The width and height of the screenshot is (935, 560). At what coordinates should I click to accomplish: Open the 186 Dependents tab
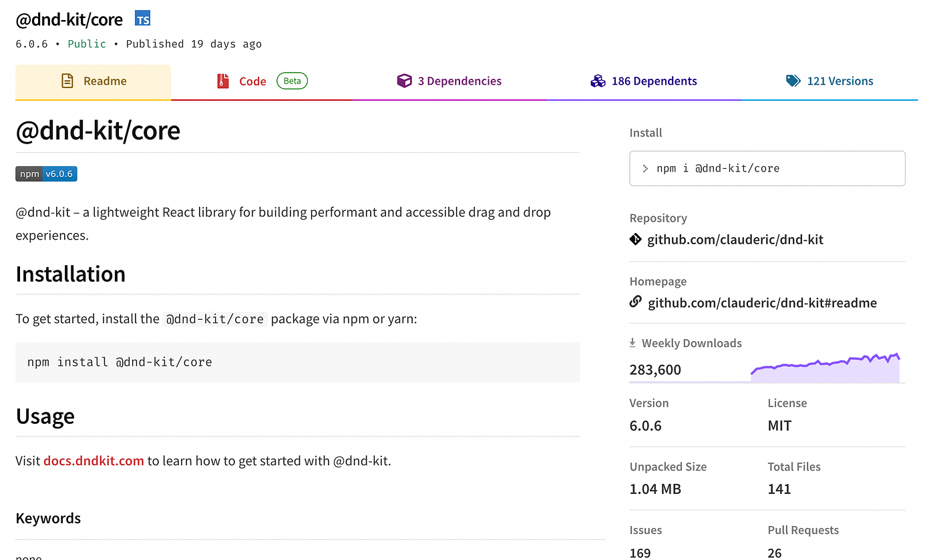(644, 81)
